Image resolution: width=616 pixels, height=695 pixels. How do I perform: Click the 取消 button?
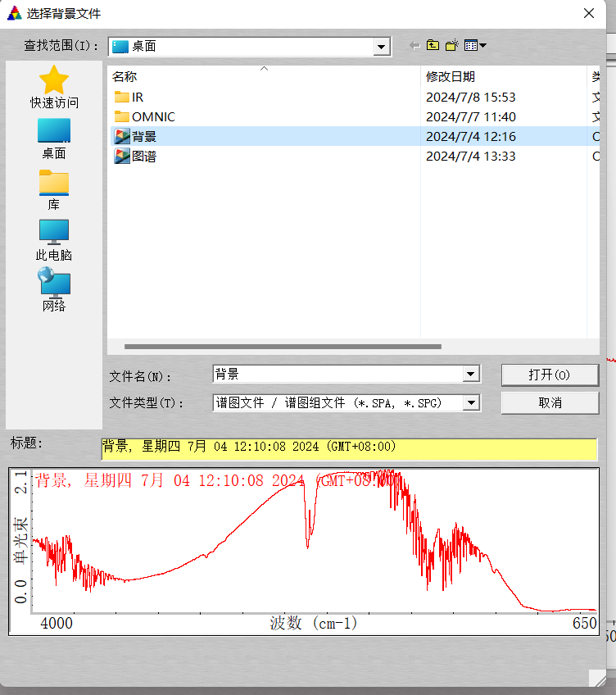point(549,402)
